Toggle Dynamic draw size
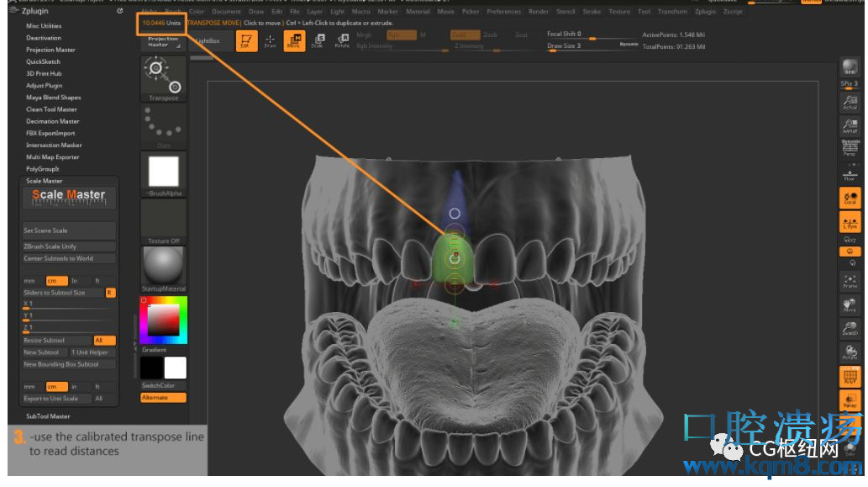868x487 pixels. [629, 45]
